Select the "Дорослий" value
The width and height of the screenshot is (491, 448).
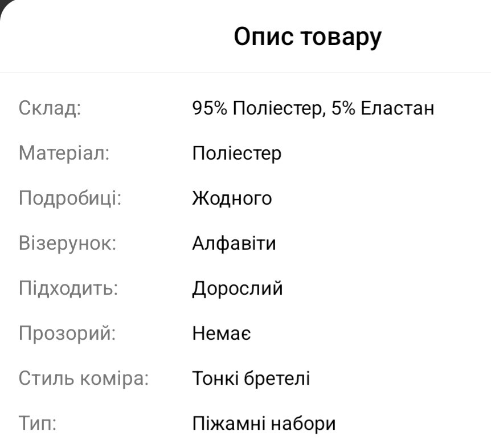[x=237, y=288]
